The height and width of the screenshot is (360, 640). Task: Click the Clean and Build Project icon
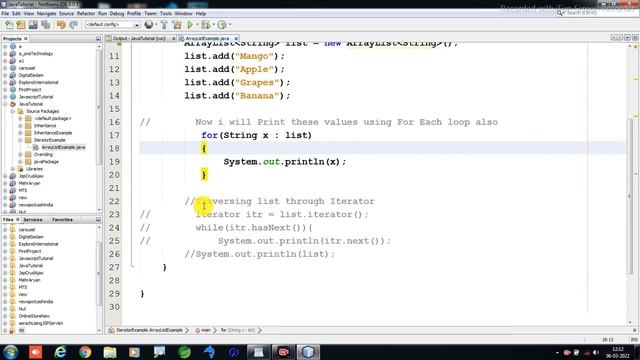(177, 25)
